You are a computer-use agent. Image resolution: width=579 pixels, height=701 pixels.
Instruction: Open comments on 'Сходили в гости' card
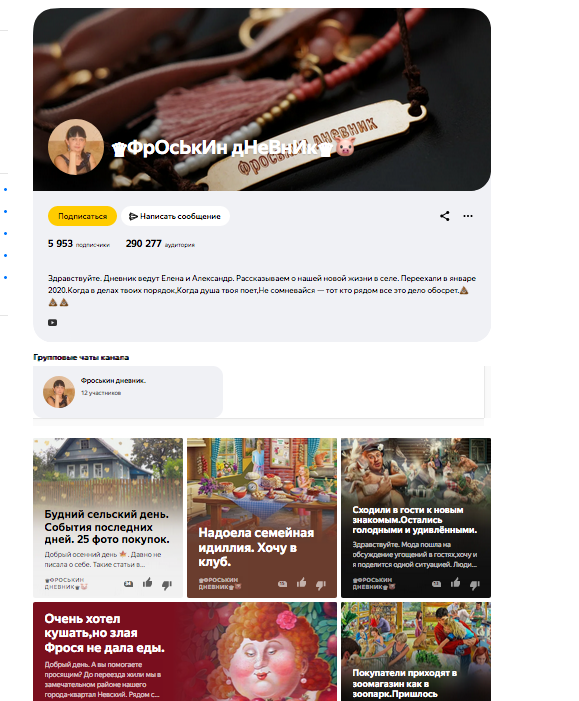click(x=436, y=584)
